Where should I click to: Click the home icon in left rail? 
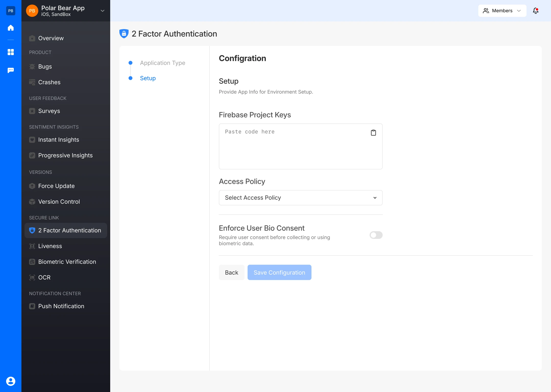coord(10,28)
